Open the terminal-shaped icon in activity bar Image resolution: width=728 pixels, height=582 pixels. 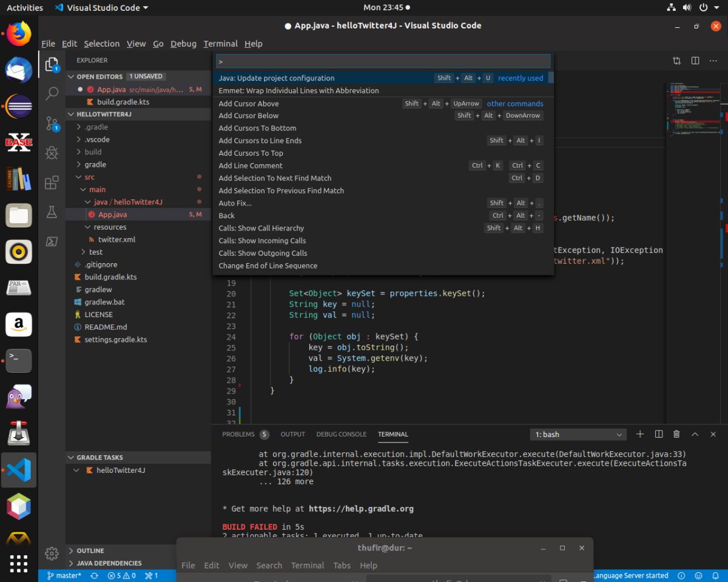point(52,241)
